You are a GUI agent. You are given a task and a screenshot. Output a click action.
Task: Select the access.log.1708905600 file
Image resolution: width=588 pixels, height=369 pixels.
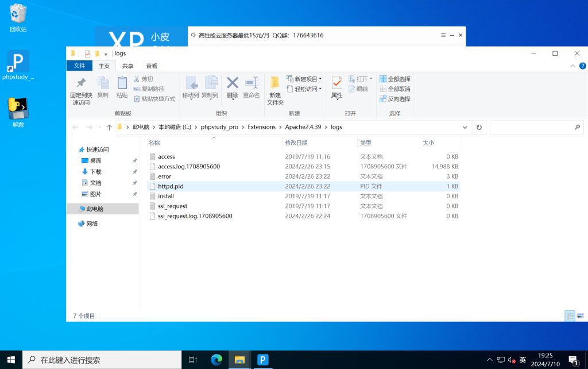pyautogui.click(x=189, y=167)
